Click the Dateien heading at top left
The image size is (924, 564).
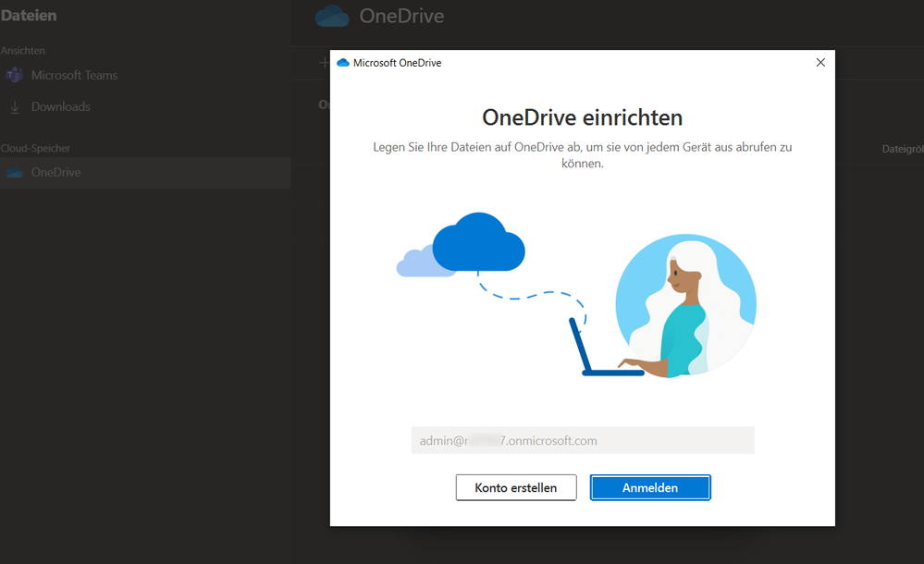point(31,15)
